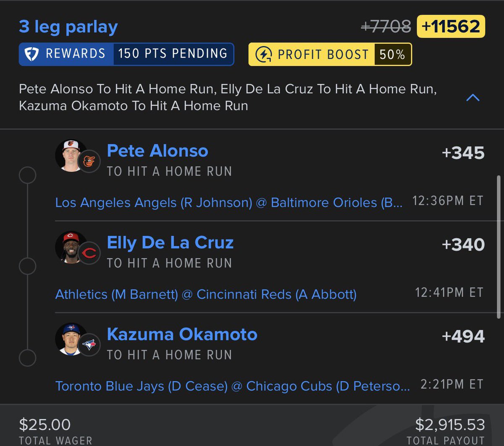Screen dimensions: 504x446
Task: Click the FanDuel shield rewards icon
Action: (x=32, y=54)
